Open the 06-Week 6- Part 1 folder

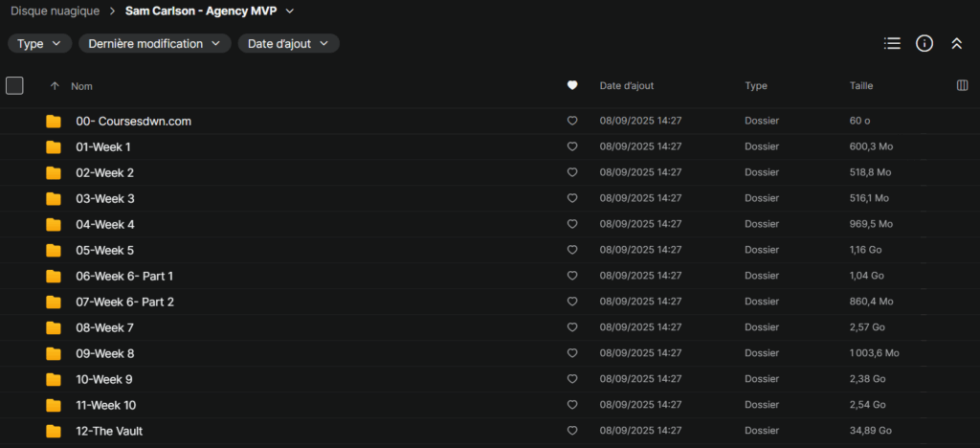pos(124,276)
